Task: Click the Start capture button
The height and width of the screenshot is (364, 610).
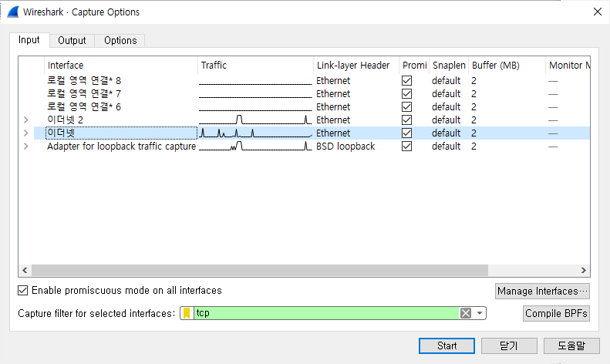Action: (x=447, y=345)
